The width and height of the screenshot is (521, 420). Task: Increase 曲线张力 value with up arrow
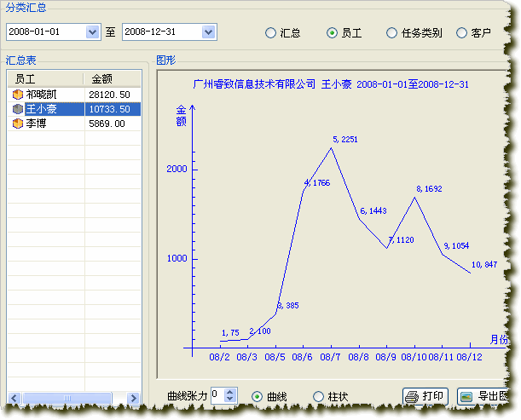point(233,392)
